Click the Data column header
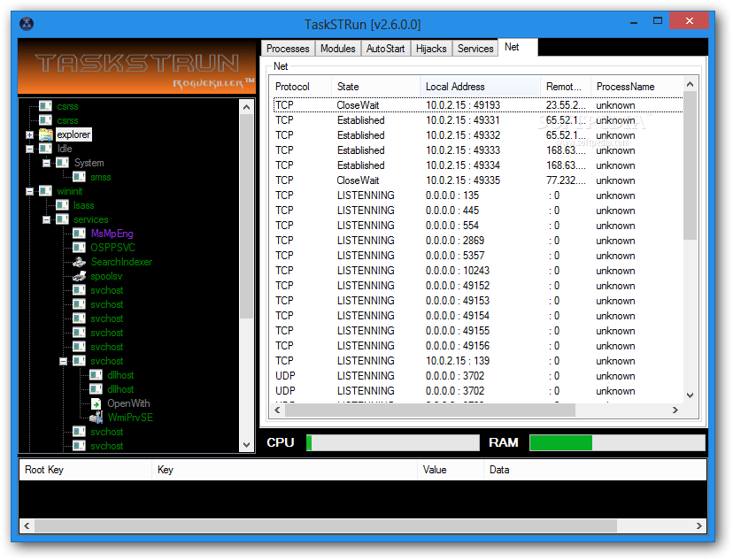The image size is (733, 560). click(595, 470)
